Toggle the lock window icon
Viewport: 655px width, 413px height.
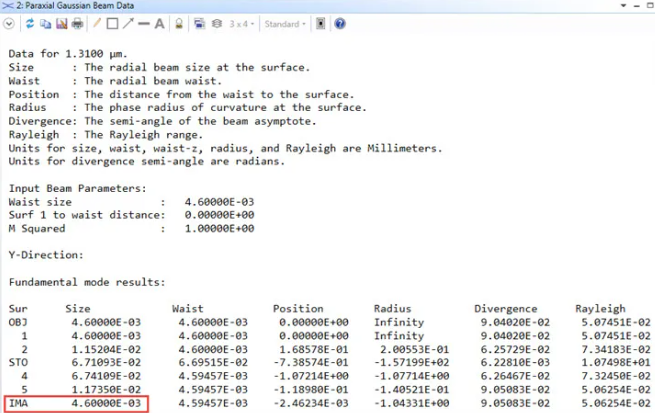click(x=179, y=24)
